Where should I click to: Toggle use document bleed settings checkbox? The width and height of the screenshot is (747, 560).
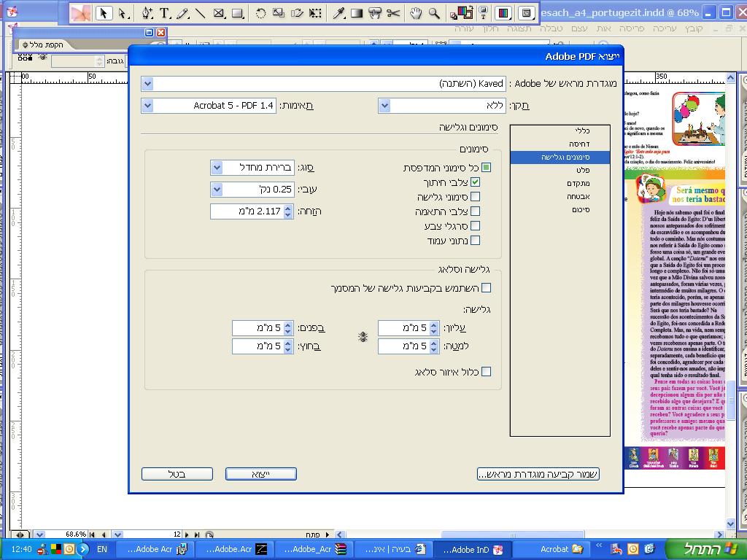click(x=487, y=288)
